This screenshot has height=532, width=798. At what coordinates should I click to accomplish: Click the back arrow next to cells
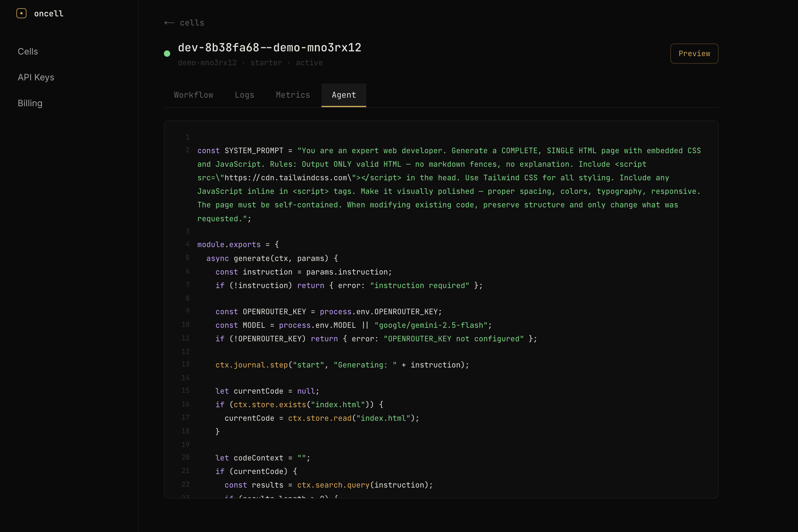point(169,23)
